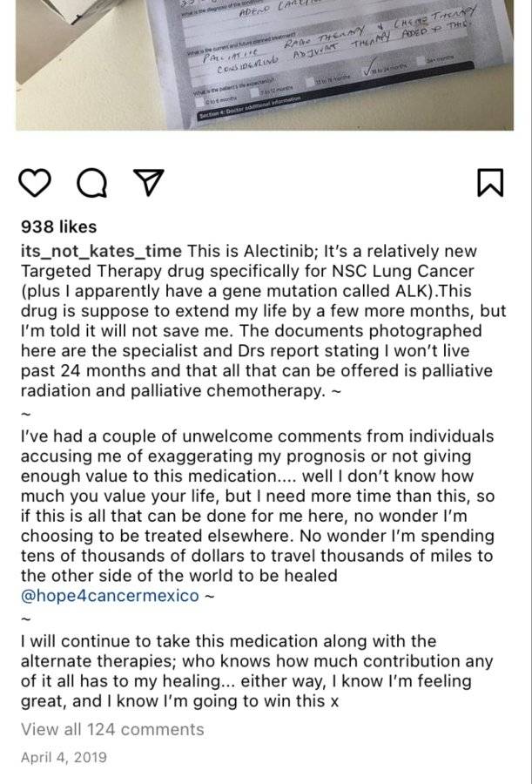
Task: Click the 13 to 18 months checkbox in the photo
Action: coord(310,82)
